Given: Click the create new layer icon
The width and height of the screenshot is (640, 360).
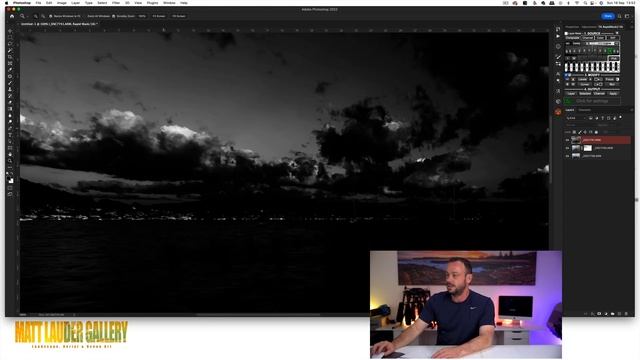Looking at the screenshot, I should coord(620,314).
